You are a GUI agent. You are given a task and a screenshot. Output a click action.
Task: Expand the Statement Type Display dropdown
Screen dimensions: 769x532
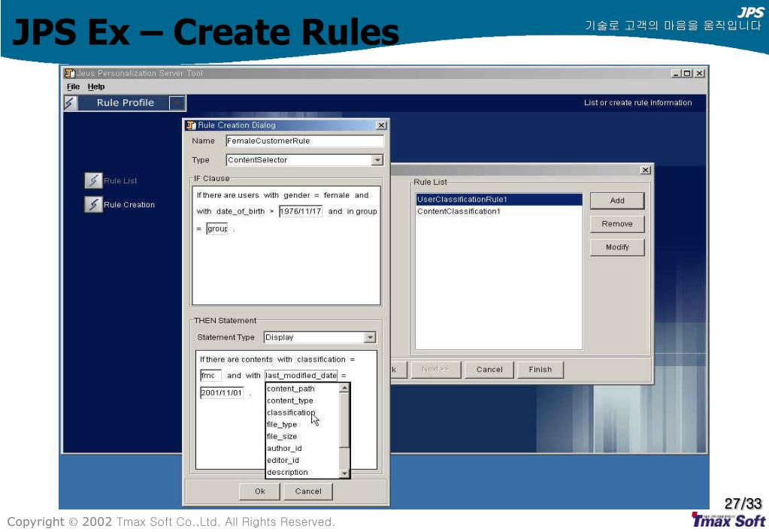[370, 337]
